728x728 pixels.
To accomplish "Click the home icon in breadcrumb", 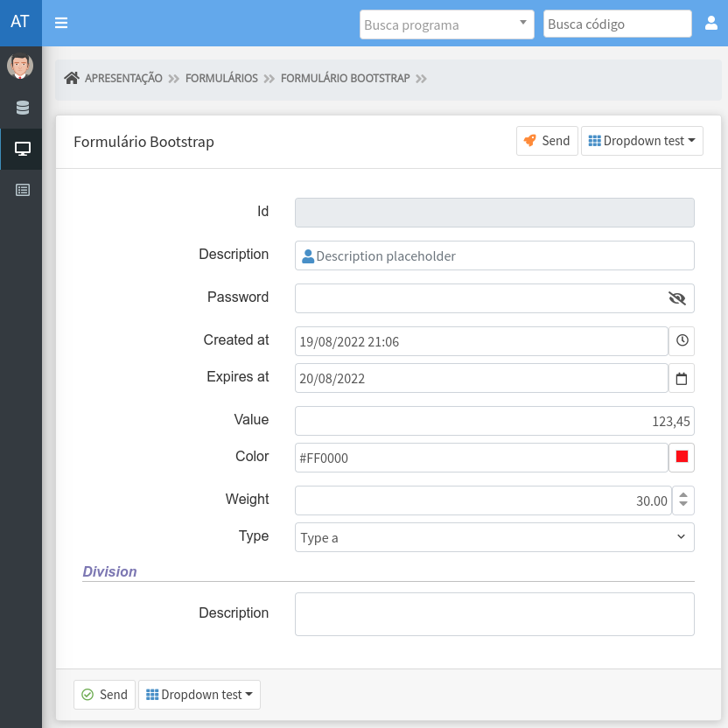I will [x=72, y=79].
